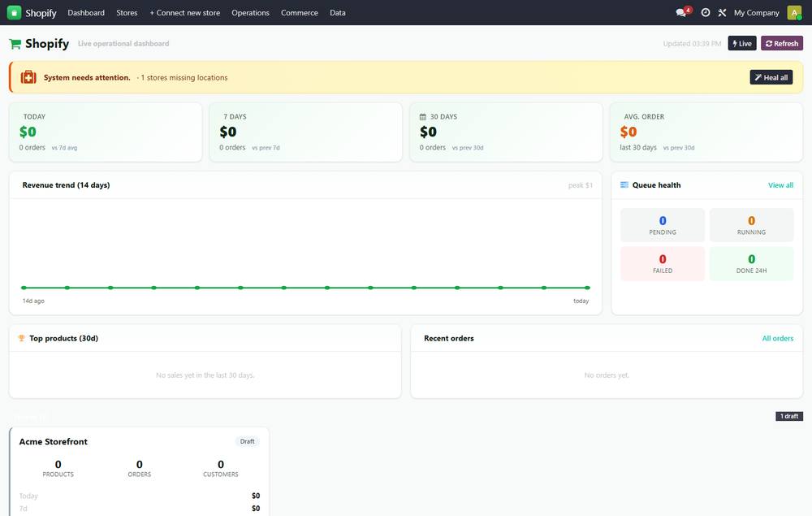This screenshot has height=516, width=812.
Task: Open the Done 24h queue tile
Action: pos(751,263)
